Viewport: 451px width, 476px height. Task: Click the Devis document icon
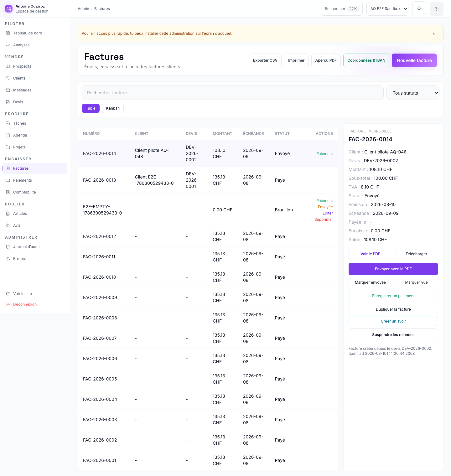[8, 102]
